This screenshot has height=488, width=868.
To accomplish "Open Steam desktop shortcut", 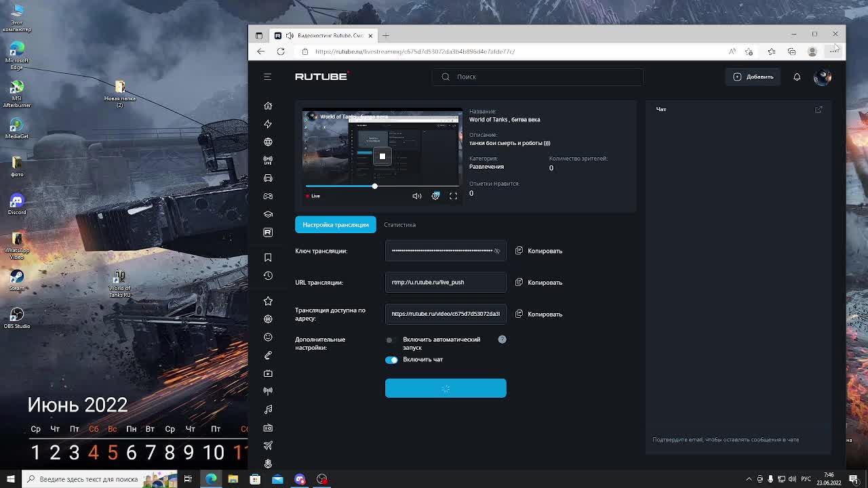I will (17, 279).
